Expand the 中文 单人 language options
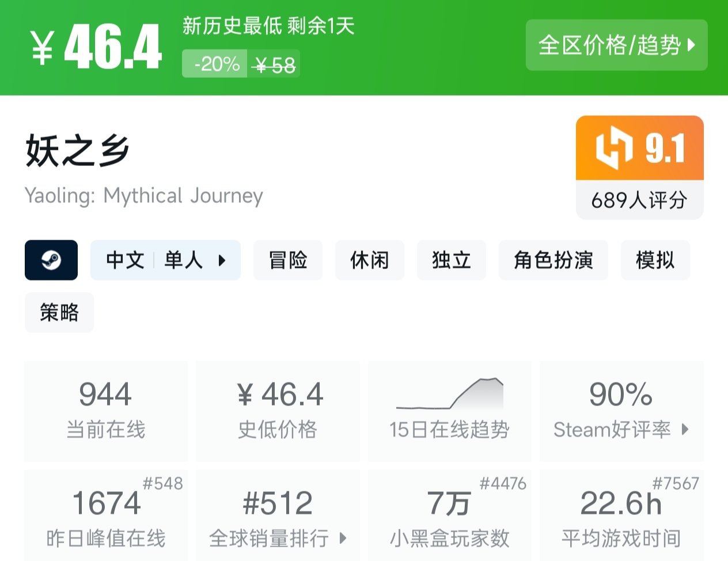Image resolution: width=728 pixels, height=561 pixels. coord(165,260)
